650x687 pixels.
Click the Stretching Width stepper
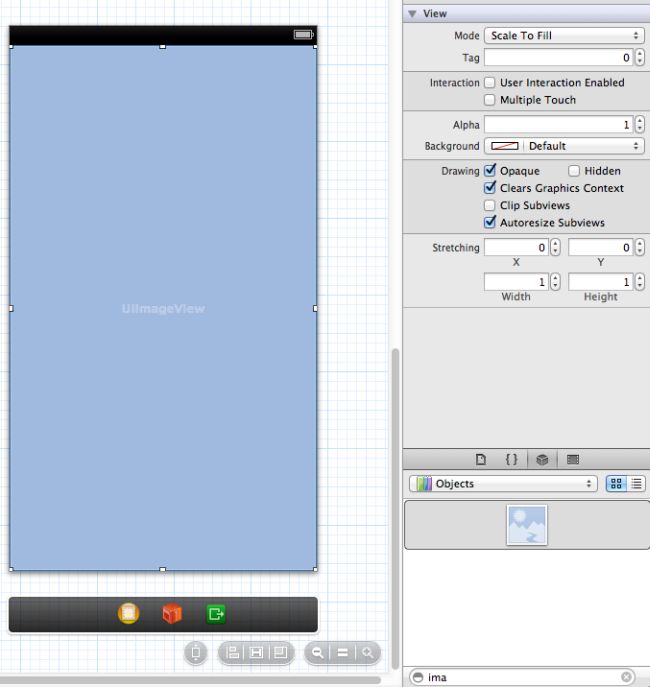(555, 282)
